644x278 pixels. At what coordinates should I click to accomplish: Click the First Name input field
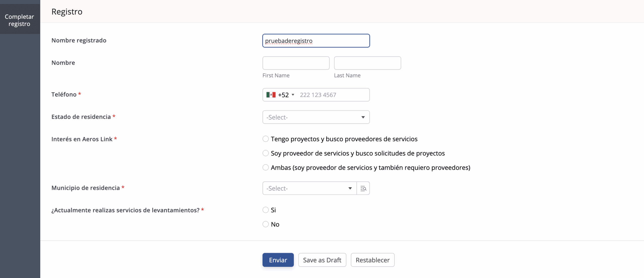tap(296, 63)
